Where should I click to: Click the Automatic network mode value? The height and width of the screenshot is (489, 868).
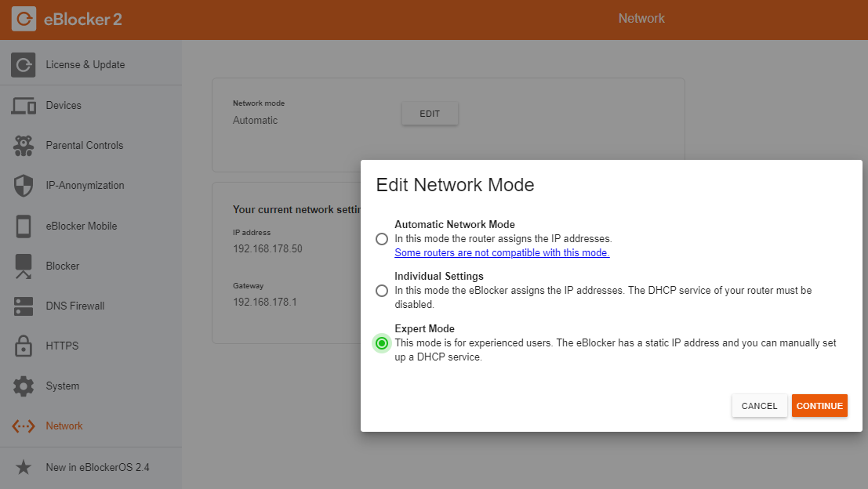[x=255, y=120]
